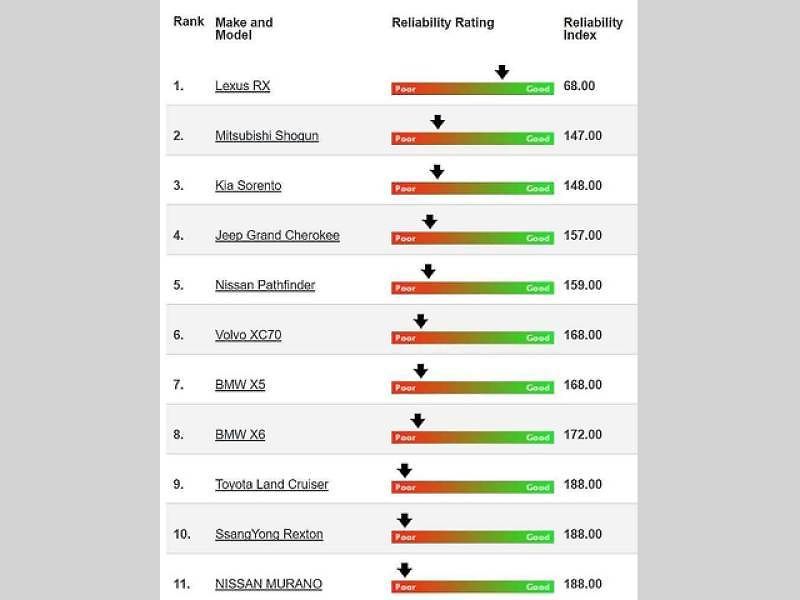Open the Kia Sorento link
The height and width of the screenshot is (600, 800).
[x=248, y=186]
